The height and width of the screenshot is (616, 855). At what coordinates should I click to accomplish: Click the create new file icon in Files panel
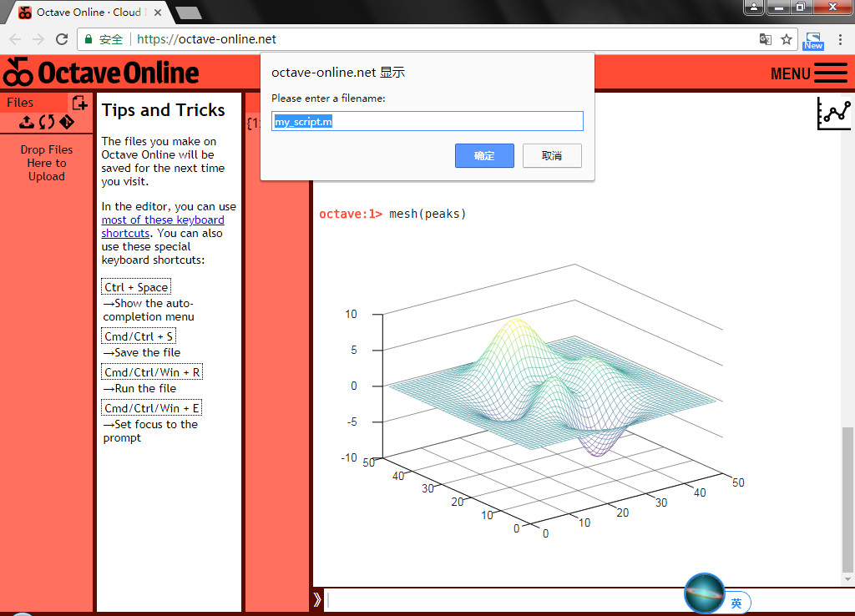[79, 103]
